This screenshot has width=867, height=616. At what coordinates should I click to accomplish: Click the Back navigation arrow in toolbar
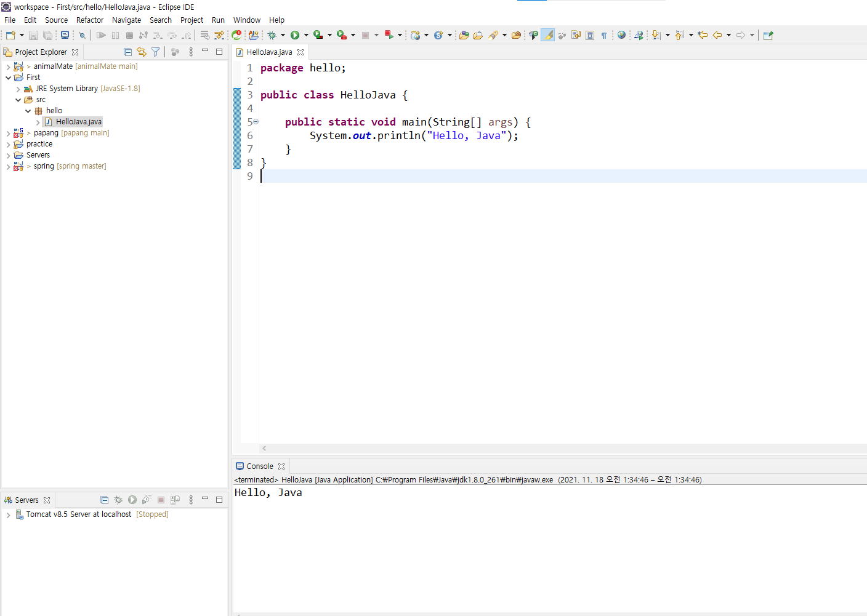pyautogui.click(x=717, y=35)
